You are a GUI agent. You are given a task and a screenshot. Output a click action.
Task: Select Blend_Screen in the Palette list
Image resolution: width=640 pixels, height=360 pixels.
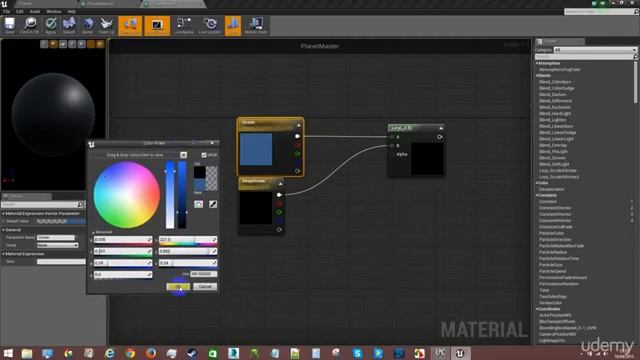[552, 158]
